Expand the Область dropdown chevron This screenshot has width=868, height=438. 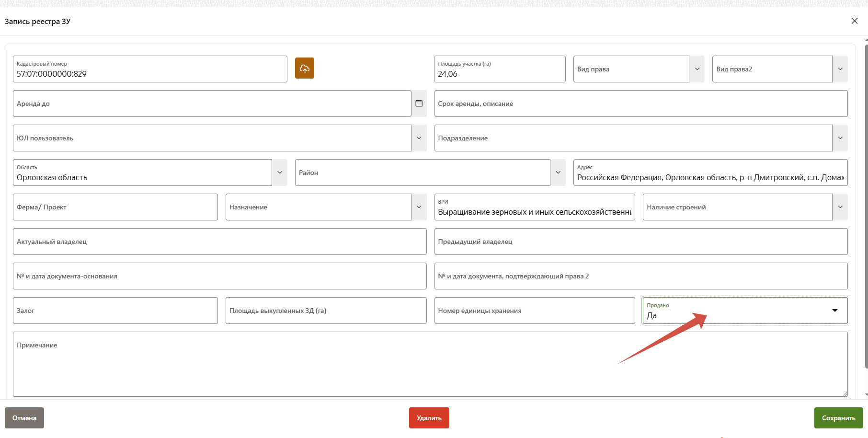click(x=280, y=173)
